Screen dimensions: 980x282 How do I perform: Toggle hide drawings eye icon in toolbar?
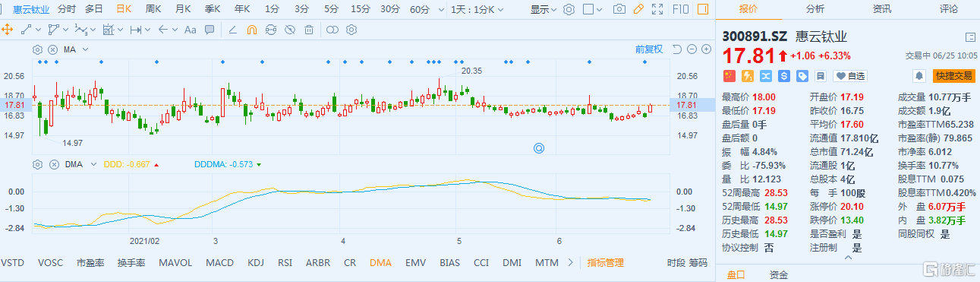(289, 30)
